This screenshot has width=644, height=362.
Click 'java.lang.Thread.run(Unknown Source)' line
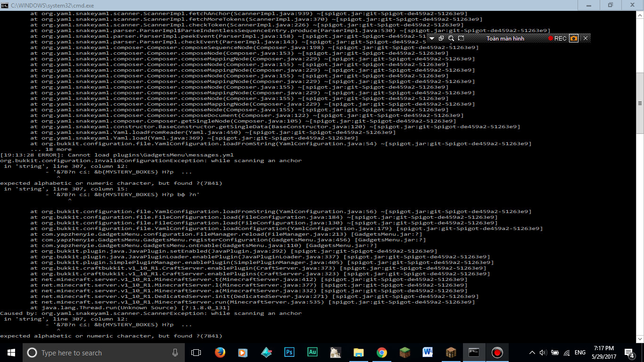click(x=130, y=307)
